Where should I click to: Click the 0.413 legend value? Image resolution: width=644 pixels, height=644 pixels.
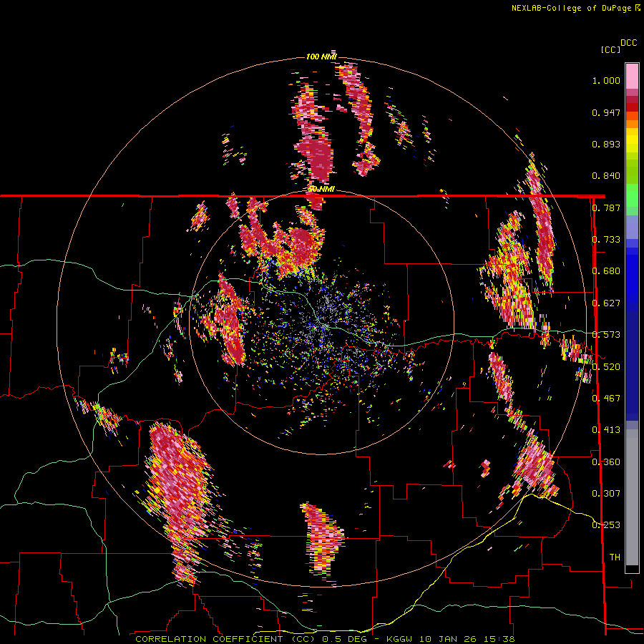pos(606,430)
